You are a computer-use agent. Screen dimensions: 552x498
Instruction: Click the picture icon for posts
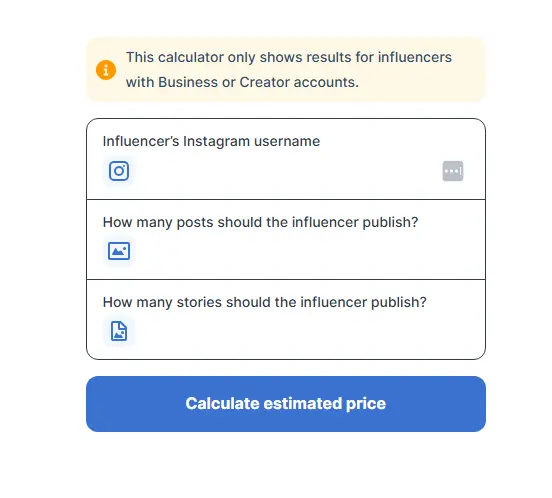click(x=119, y=251)
